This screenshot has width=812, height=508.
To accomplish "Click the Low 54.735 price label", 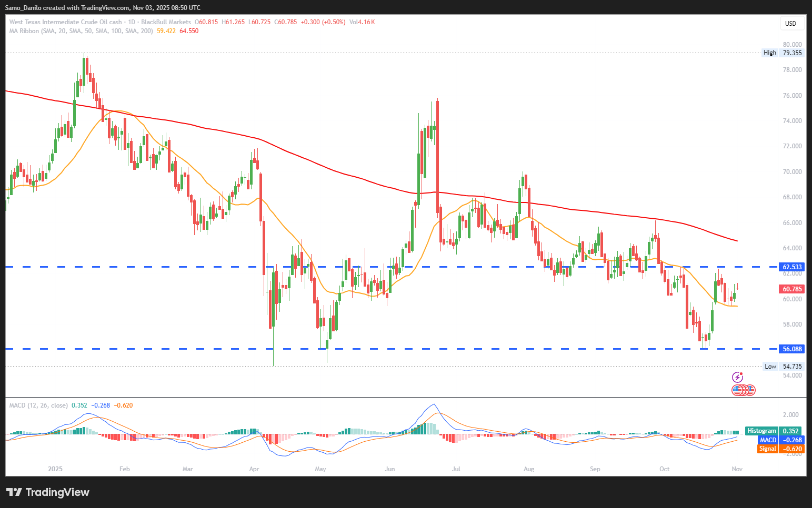I will 784,367.
